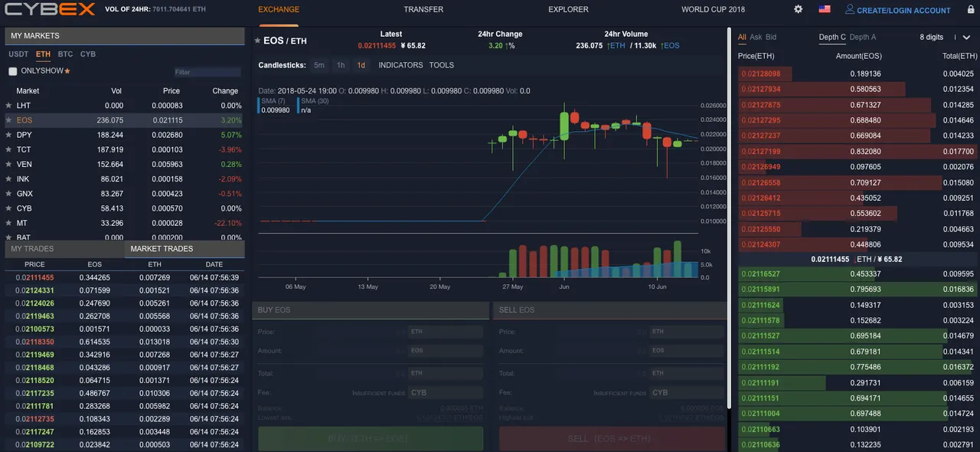The height and width of the screenshot is (452, 980).
Task: Sort markets by Price column header
Action: [x=171, y=90]
